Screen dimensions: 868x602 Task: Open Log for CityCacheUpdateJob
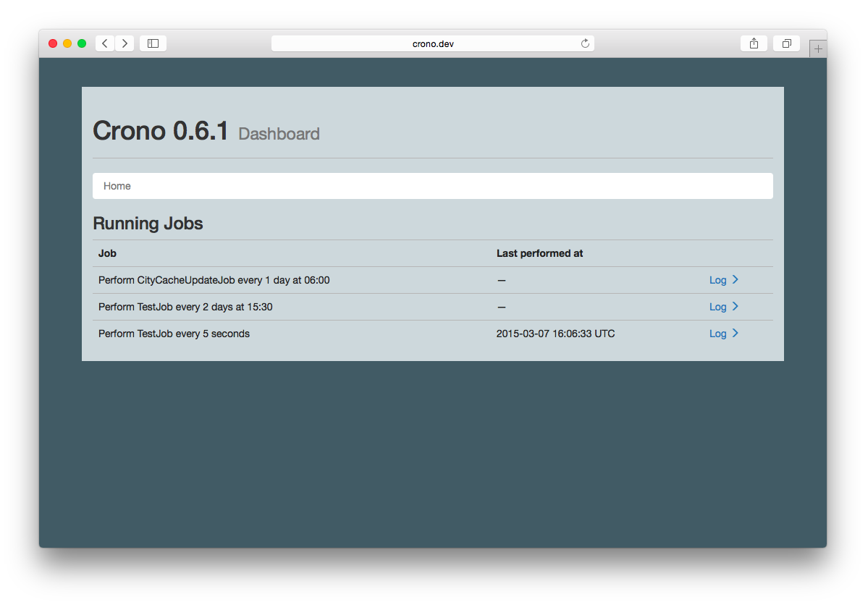pos(717,280)
